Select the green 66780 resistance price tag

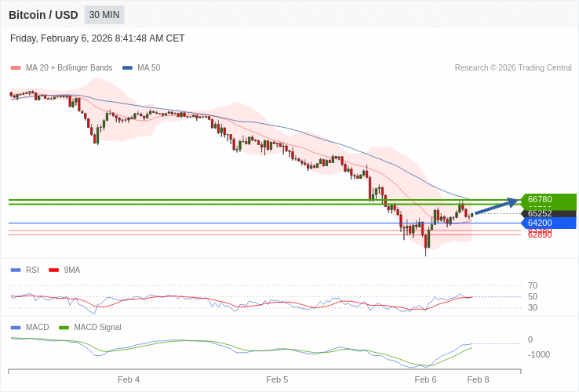[x=548, y=199]
